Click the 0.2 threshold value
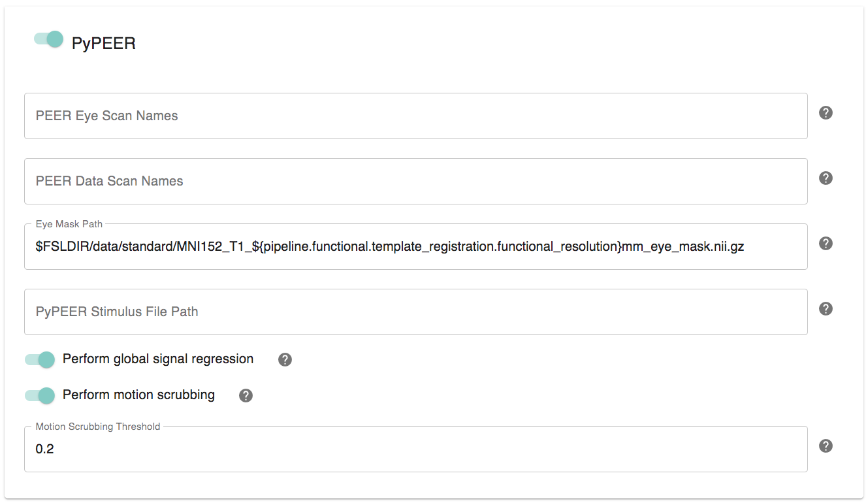868x503 pixels. (x=44, y=449)
